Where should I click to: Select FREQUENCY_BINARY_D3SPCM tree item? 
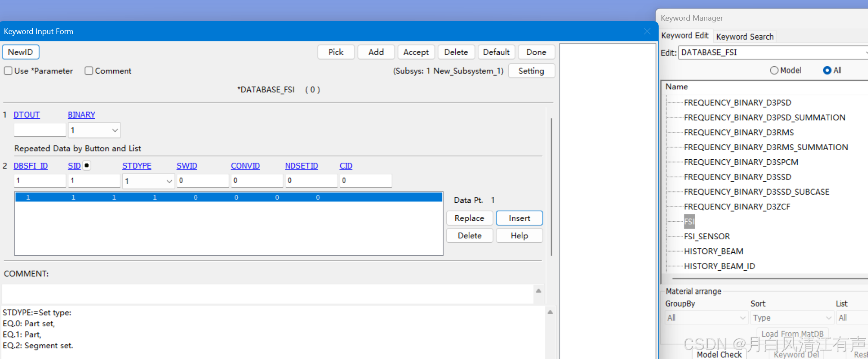point(741,162)
